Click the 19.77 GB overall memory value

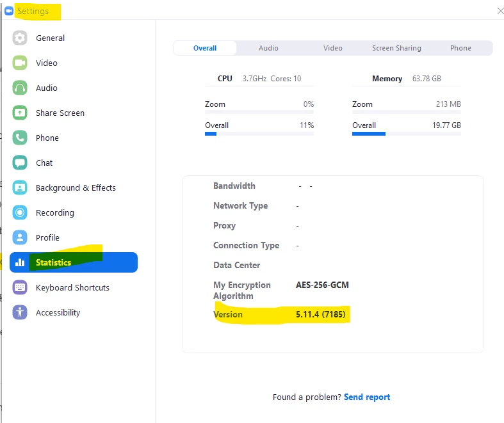[446, 125]
